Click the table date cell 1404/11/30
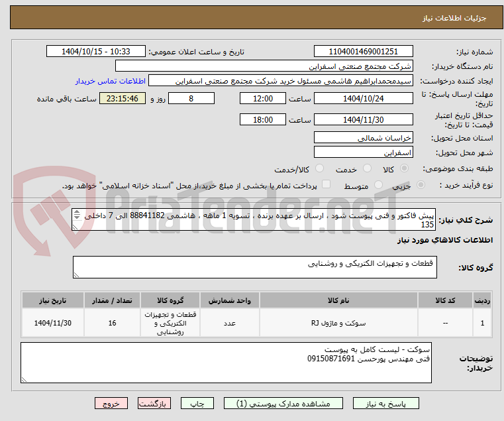This screenshot has width=504, height=421. (53, 323)
